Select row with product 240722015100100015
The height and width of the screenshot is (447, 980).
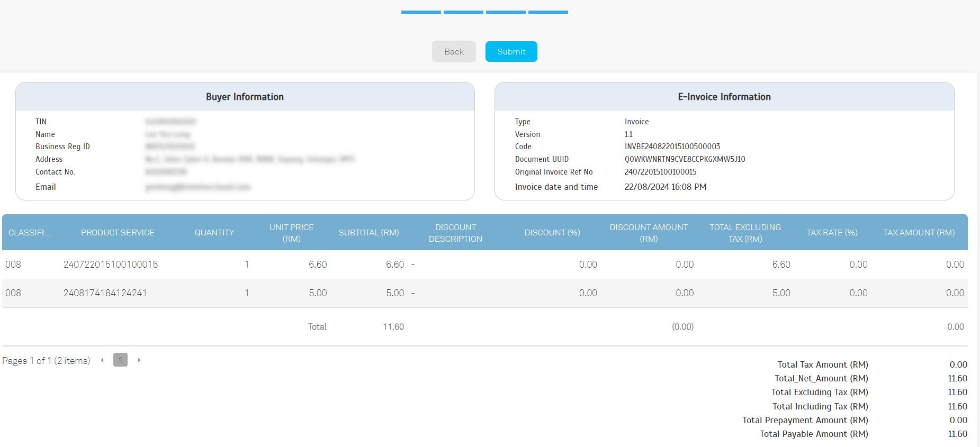111,264
